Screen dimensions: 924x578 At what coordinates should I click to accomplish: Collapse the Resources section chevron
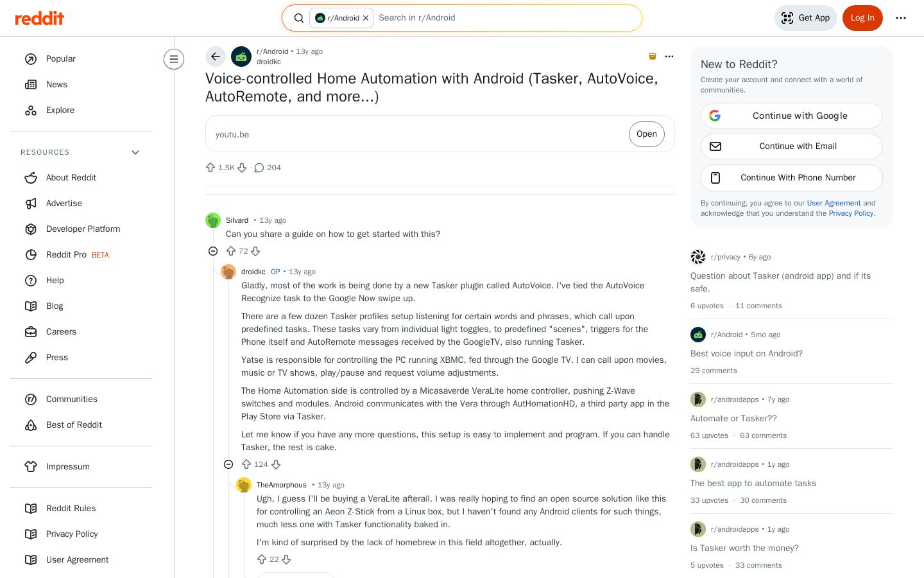point(135,152)
